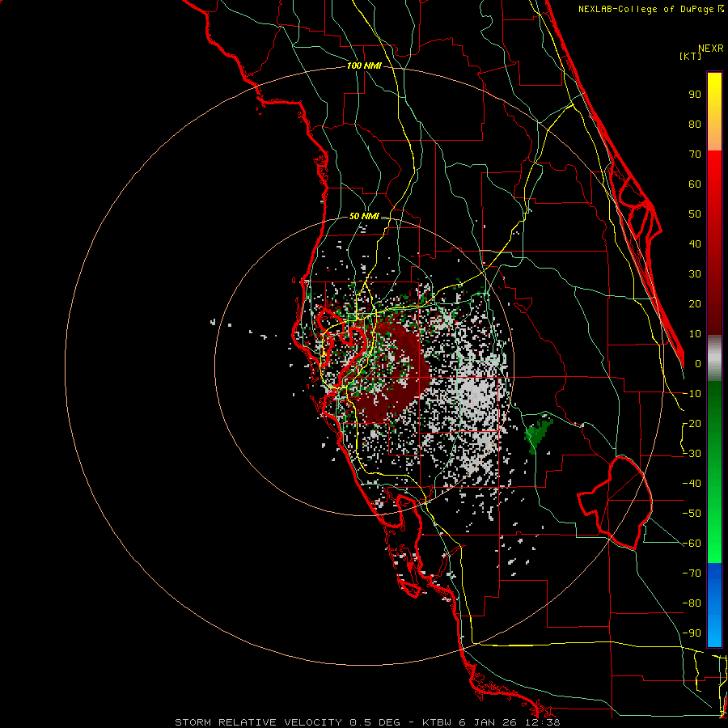Click the [KT] units label
Screen dimensions: 728x728
[691, 56]
